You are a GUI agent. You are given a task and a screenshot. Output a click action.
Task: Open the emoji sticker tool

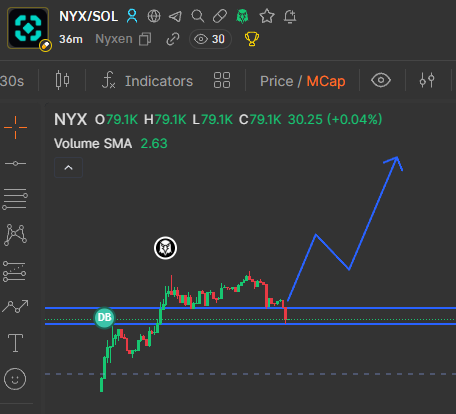15,379
